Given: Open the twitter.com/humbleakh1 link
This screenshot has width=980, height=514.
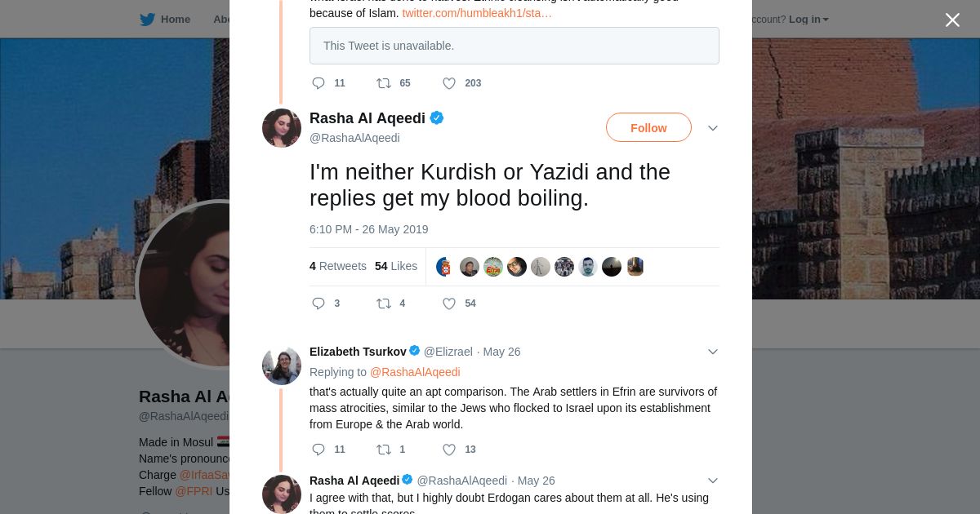Looking at the screenshot, I should coord(477,13).
